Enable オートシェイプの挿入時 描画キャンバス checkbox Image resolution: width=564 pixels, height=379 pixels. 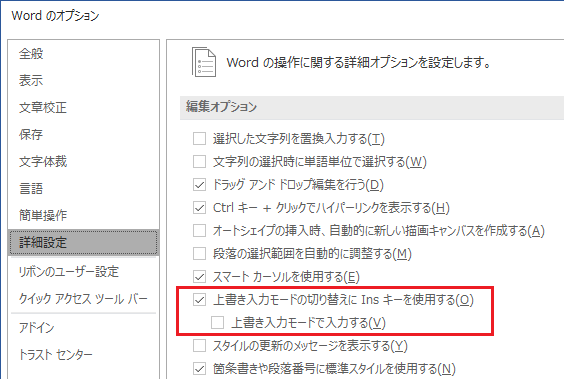(199, 230)
